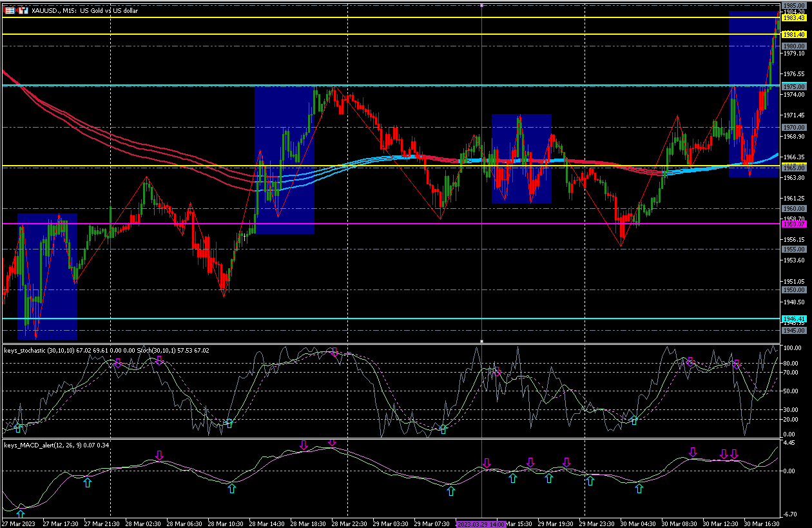Image resolution: width=812 pixels, height=528 pixels.
Task: Click the yellow 1983.43 price label
Action: click(793, 18)
